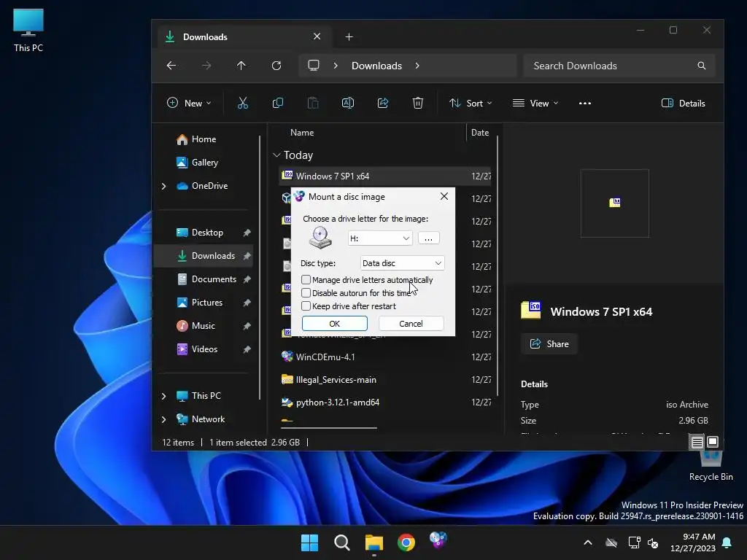Close the Mount a disc image dialog
The width and height of the screenshot is (747, 560).
coord(444,196)
